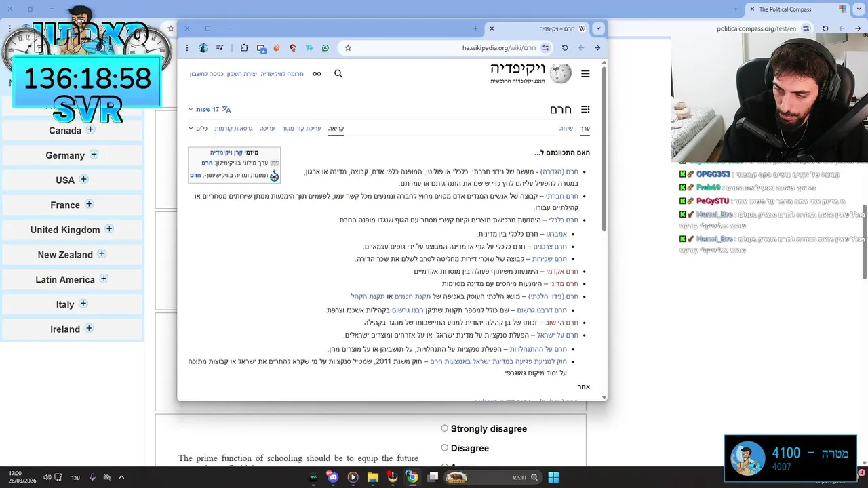The width and height of the screenshot is (868, 488).
Task: Open the taskbar volume icon
Action: (47, 477)
